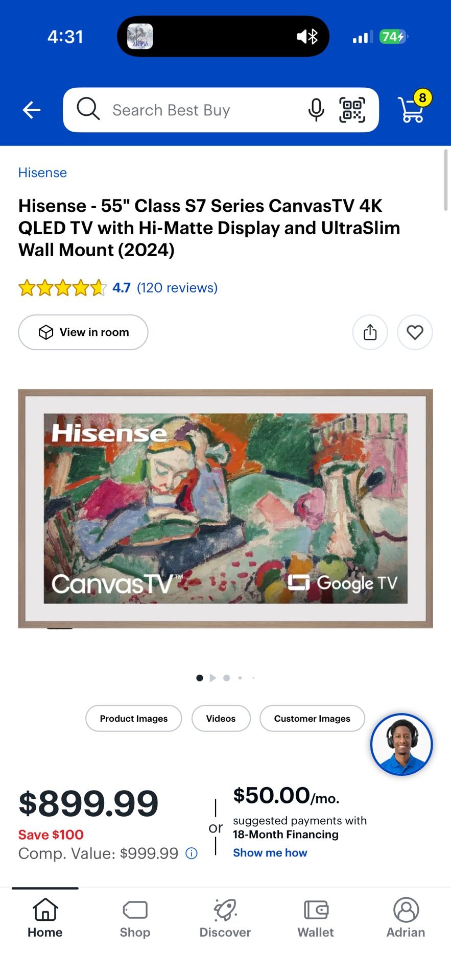This screenshot has width=451, height=980.
Task: Open the 120 reviews link
Action: click(177, 288)
